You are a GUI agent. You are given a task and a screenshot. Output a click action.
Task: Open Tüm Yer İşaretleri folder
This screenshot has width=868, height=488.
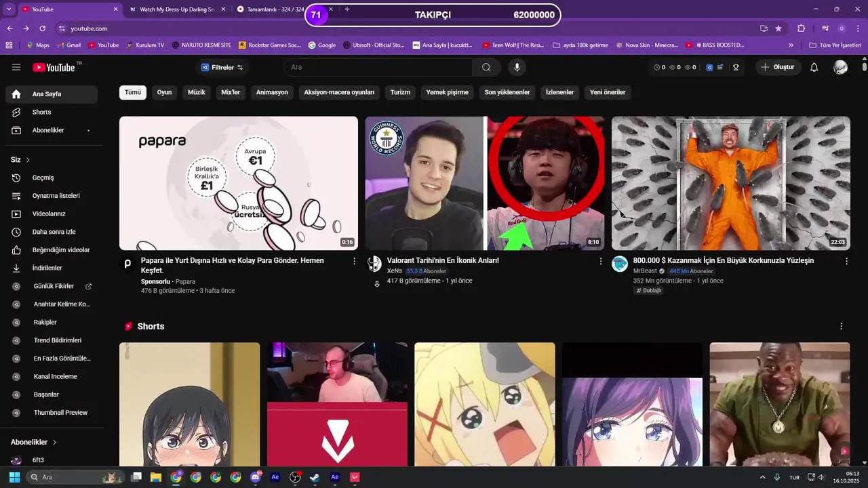coord(835,45)
